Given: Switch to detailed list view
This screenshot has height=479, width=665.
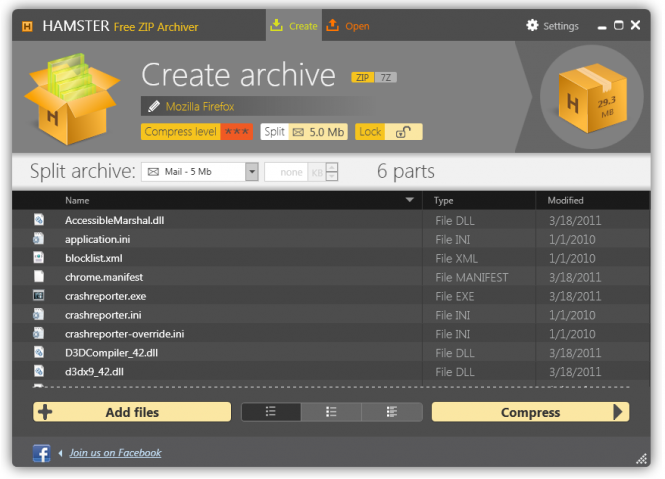Looking at the screenshot, I should [392, 412].
